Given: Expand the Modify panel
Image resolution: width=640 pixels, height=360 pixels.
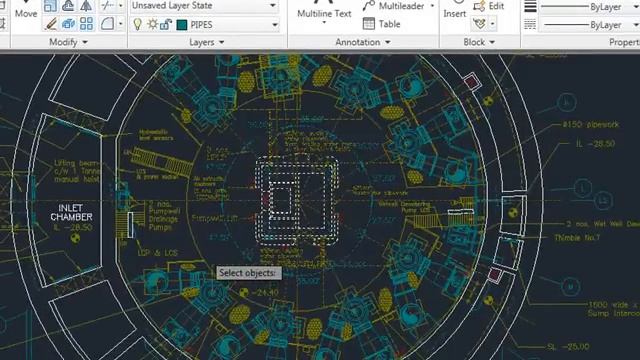Looking at the screenshot, I should [68, 42].
